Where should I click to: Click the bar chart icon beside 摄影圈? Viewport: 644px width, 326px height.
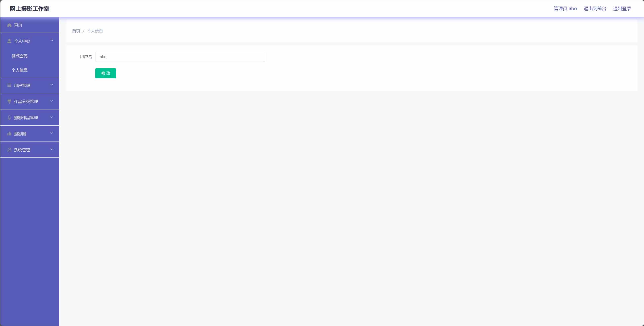(9, 134)
